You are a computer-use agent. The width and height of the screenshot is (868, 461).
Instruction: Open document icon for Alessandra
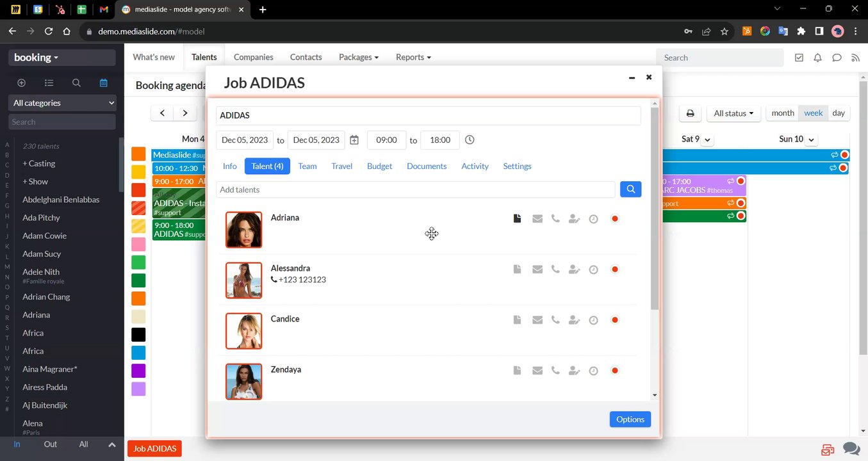coord(517,270)
